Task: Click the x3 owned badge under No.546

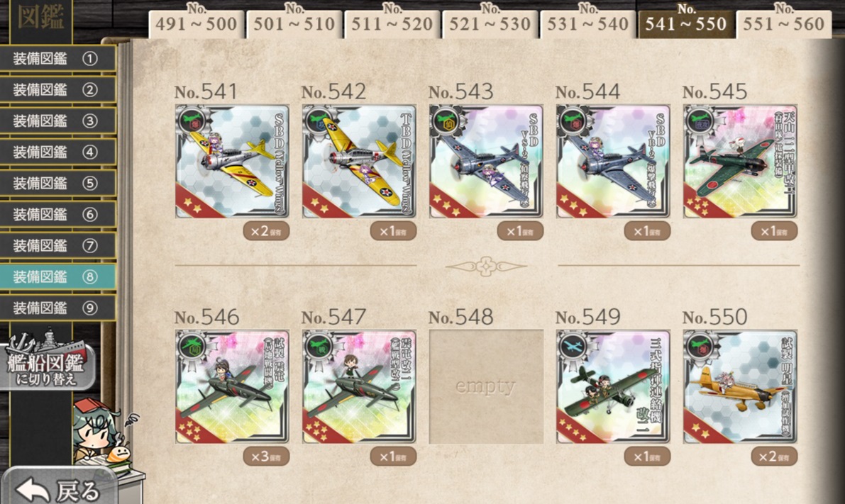Action: 266,457
